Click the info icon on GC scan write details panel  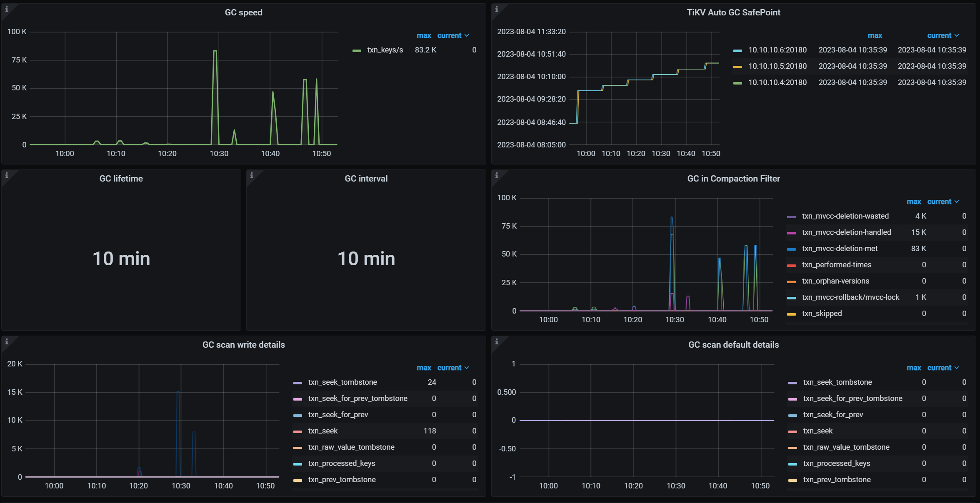[6, 341]
